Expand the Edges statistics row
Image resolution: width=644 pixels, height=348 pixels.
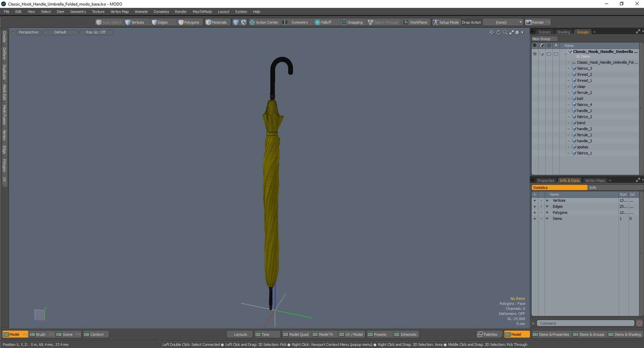click(x=547, y=207)
